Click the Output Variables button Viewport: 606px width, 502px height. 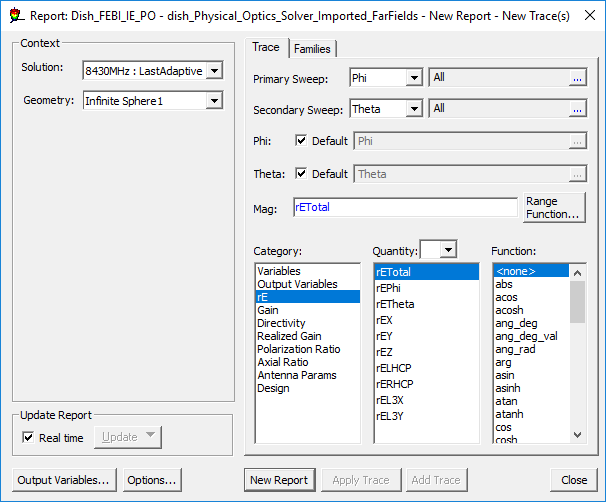pyautogui.click(x=63, y=480)
